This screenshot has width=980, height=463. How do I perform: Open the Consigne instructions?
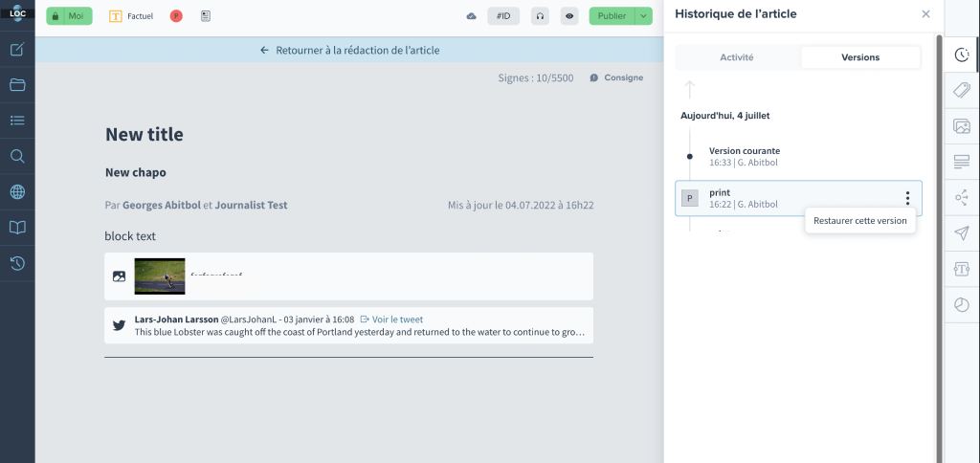(x=616, y=77)
